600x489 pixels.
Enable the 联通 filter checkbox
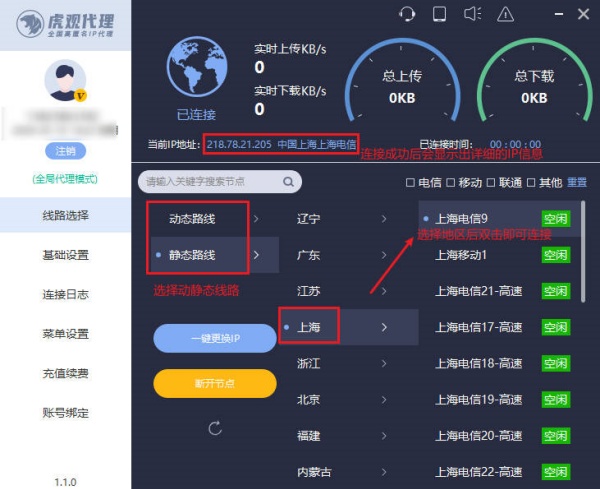491,183
